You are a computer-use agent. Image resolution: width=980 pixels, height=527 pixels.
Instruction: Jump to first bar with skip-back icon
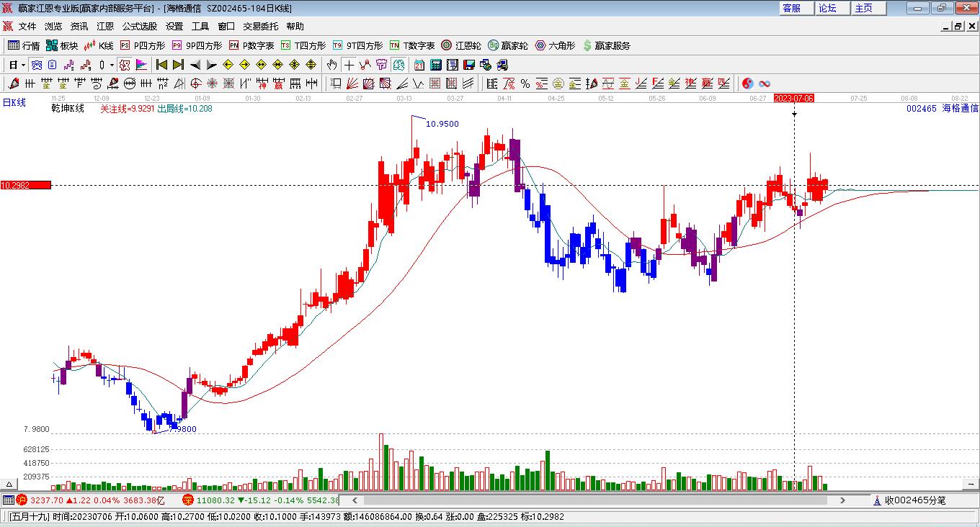click(x=161, y=65)
